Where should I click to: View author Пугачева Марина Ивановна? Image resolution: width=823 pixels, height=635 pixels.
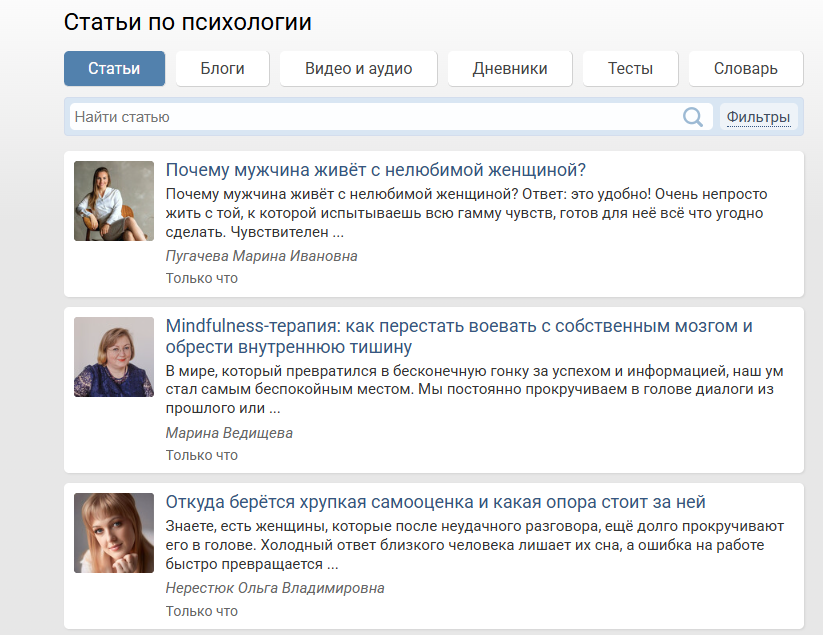[261, 256]
